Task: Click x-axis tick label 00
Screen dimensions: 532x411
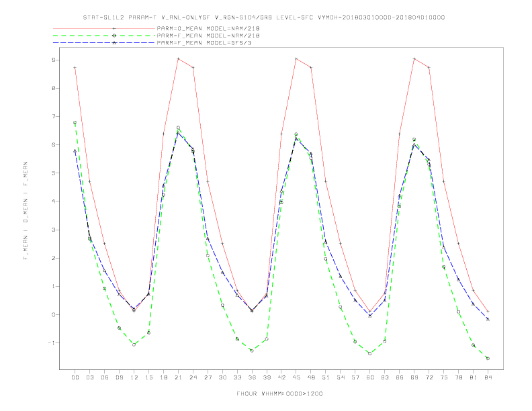Action: tap(75, 377)
